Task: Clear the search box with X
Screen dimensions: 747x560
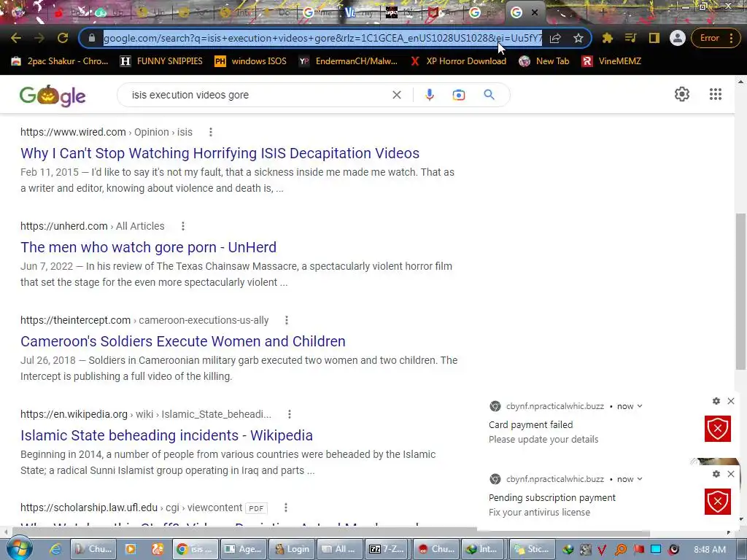Action: point(396,95)
